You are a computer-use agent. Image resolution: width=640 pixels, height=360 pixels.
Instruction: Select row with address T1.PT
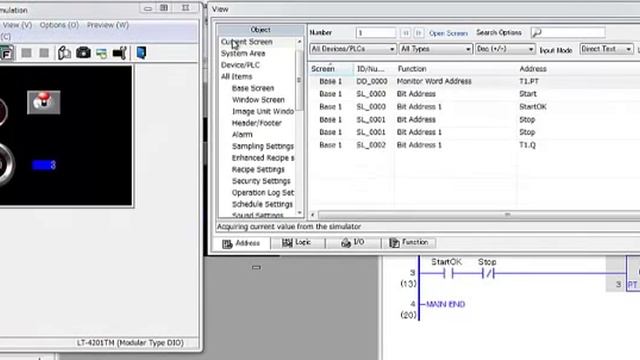(x=474, y=81)
